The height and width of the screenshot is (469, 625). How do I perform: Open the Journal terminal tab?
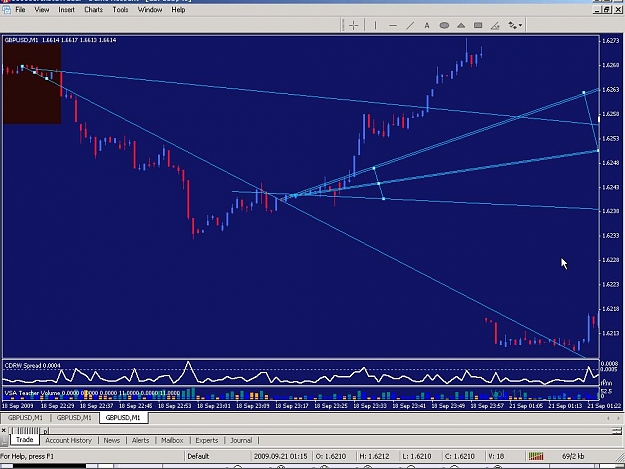tap(241, 440)
